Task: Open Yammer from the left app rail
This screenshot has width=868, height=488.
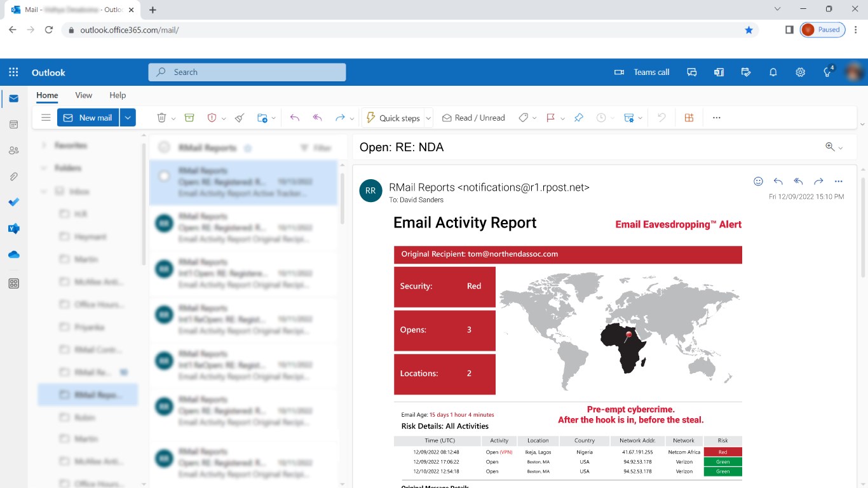Action: (13, 229)
